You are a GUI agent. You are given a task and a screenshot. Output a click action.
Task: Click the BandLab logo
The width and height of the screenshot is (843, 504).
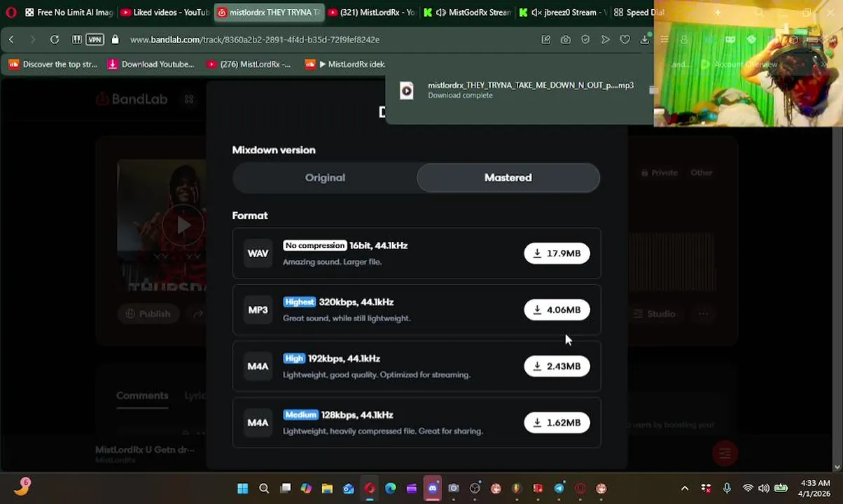point(132,99)
